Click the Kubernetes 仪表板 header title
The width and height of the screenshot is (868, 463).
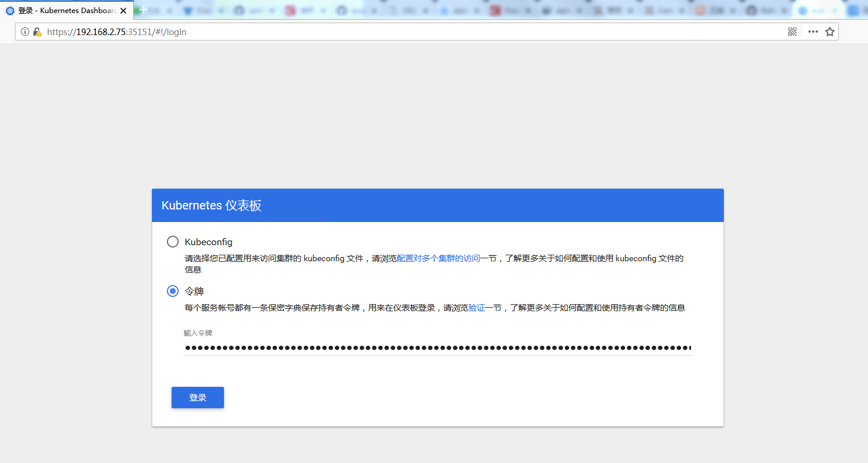(211, 206)
